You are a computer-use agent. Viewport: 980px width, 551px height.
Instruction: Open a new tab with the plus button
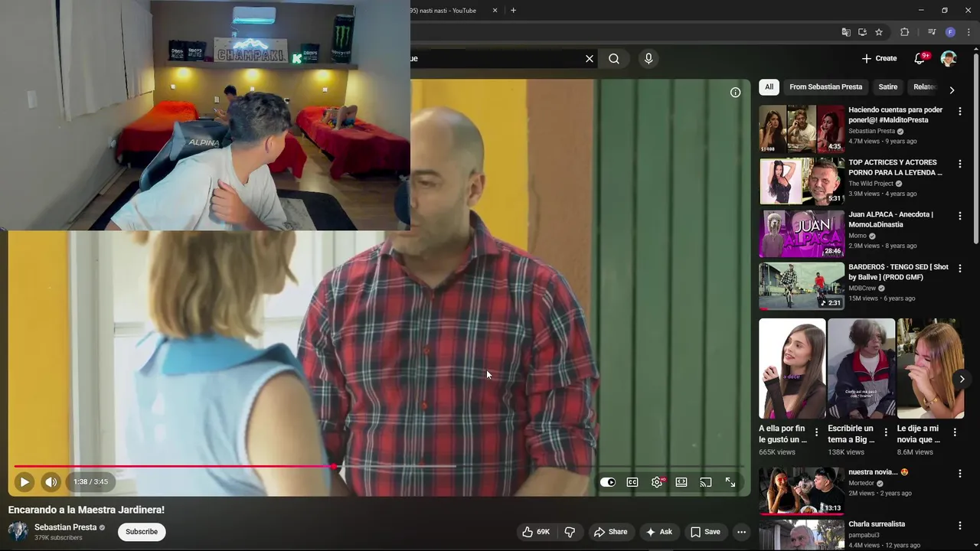point(513,11)
